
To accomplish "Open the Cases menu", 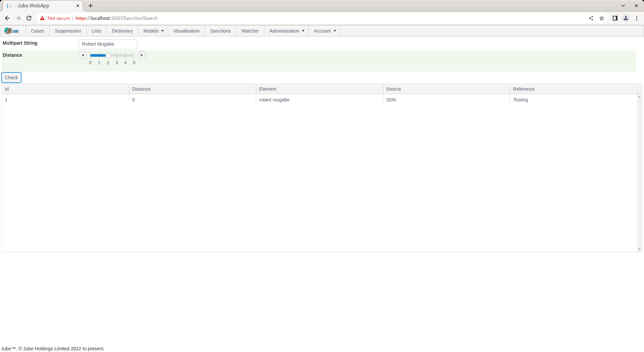I will tap(38, 31).
